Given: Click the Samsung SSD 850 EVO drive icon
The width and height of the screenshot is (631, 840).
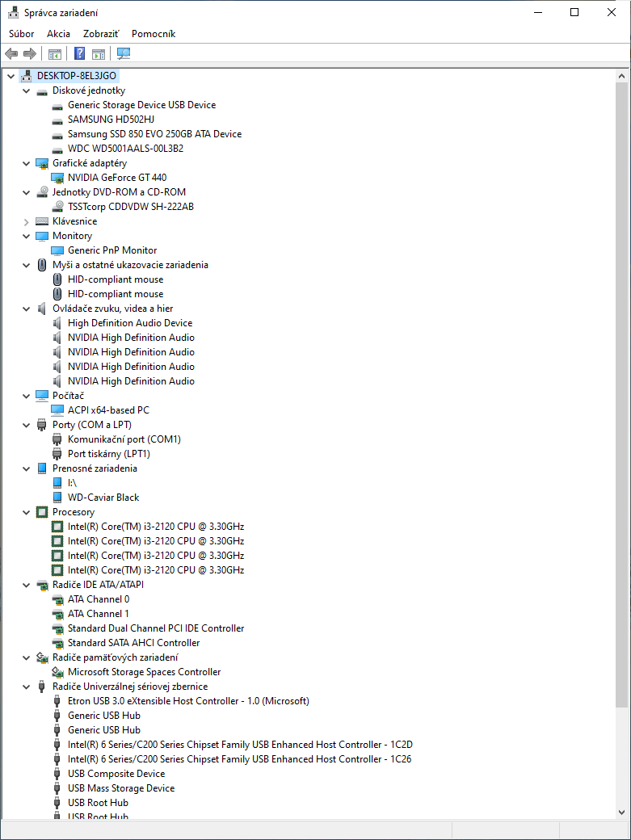Looking at the screenshot, I should pyautogui.click(x=57, y=134).
